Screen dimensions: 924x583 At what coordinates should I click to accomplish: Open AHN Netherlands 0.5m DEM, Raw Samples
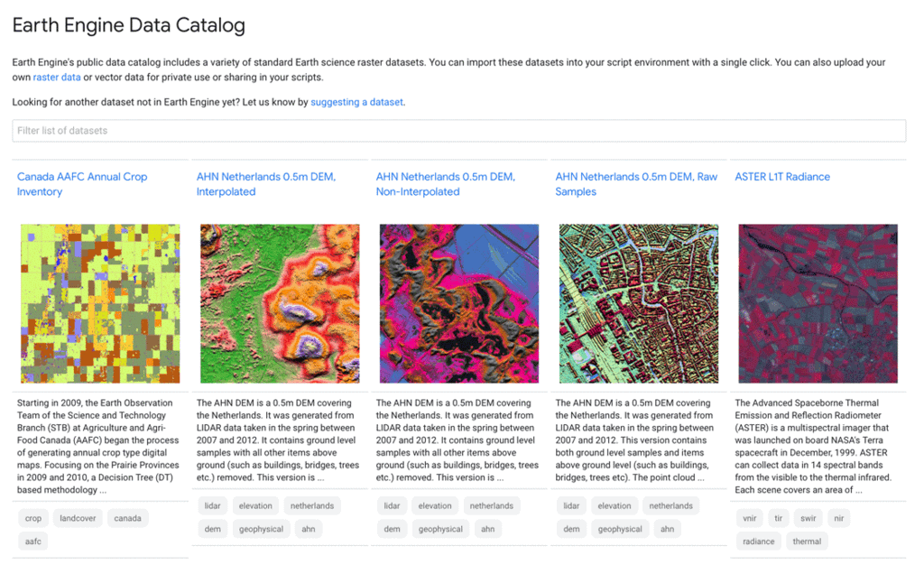(x=636, y=184)
